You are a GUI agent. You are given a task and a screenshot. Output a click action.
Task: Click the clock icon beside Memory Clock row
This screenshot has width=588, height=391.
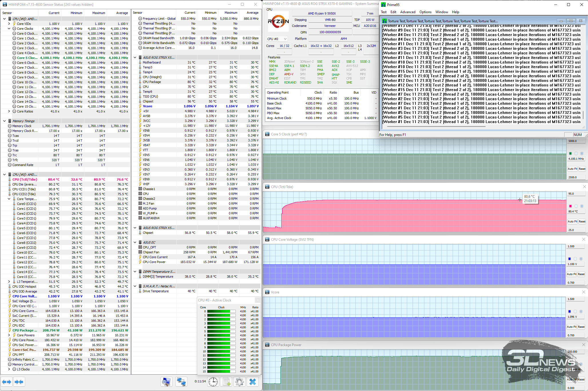[10, 126]
